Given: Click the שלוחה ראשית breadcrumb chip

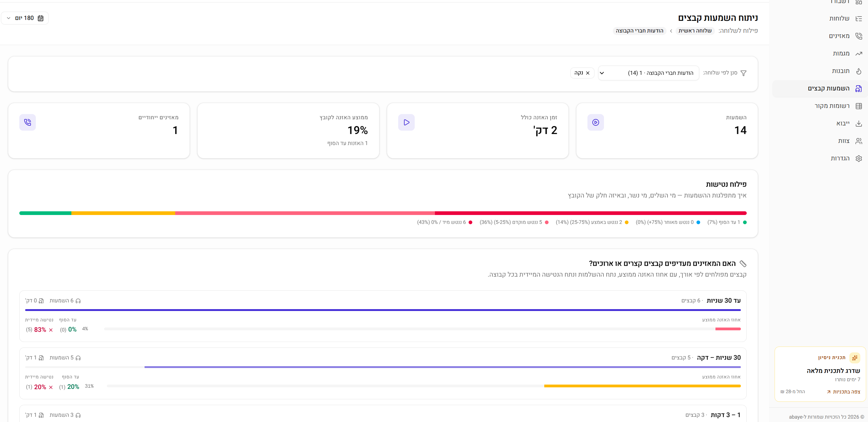Looking at the screenshot, I should click(695, 31).
